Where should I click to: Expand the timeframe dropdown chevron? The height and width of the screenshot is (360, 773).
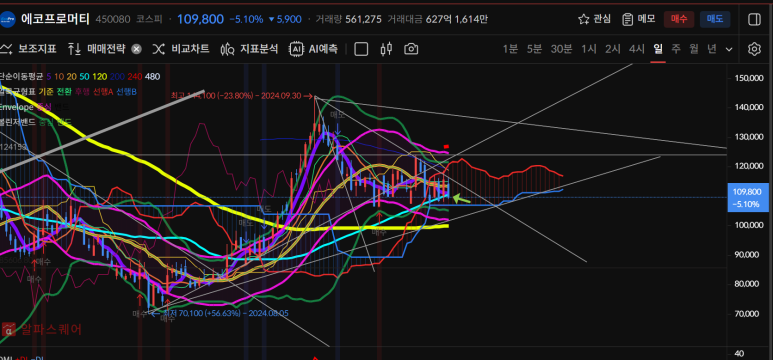(729, 49)
